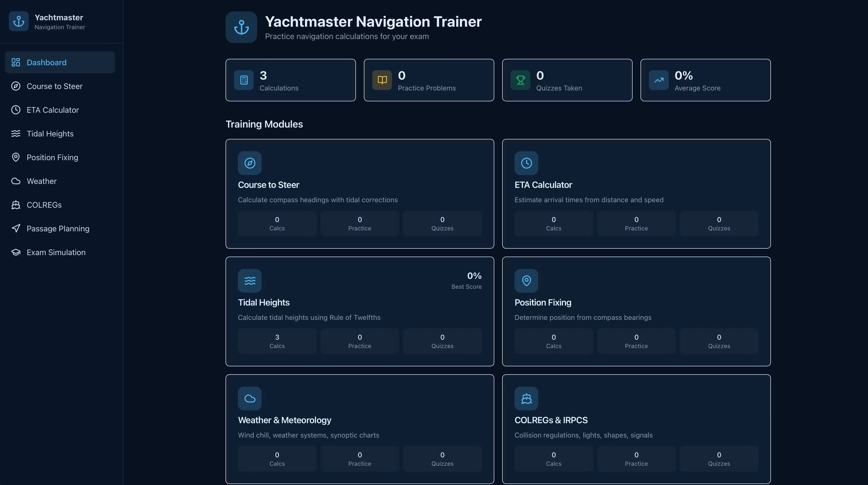Open the ETA Calculator module card title

[x=543, y=185]
